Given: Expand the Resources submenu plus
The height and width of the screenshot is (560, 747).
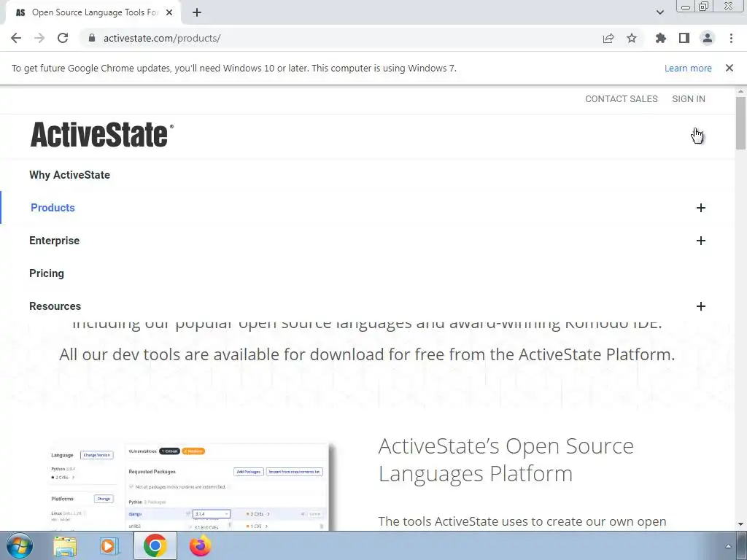Looking at the screenshot, I should coord(700,306).
